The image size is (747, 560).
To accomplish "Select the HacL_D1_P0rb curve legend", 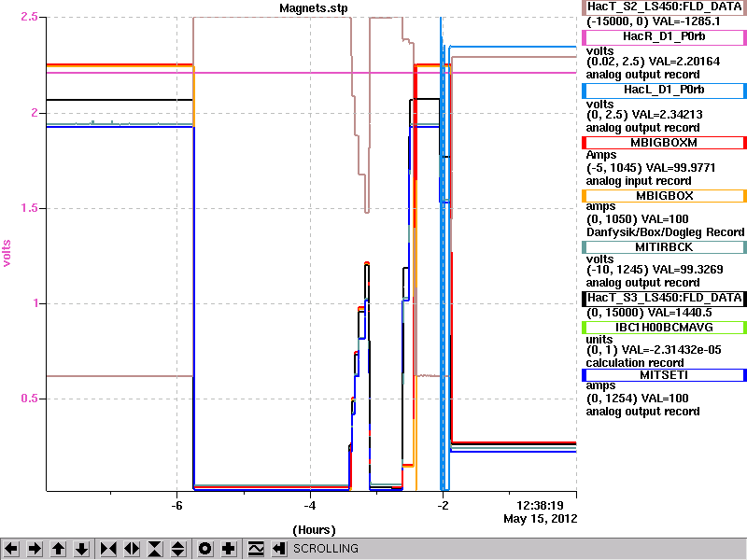I will (x=664, y=91).
